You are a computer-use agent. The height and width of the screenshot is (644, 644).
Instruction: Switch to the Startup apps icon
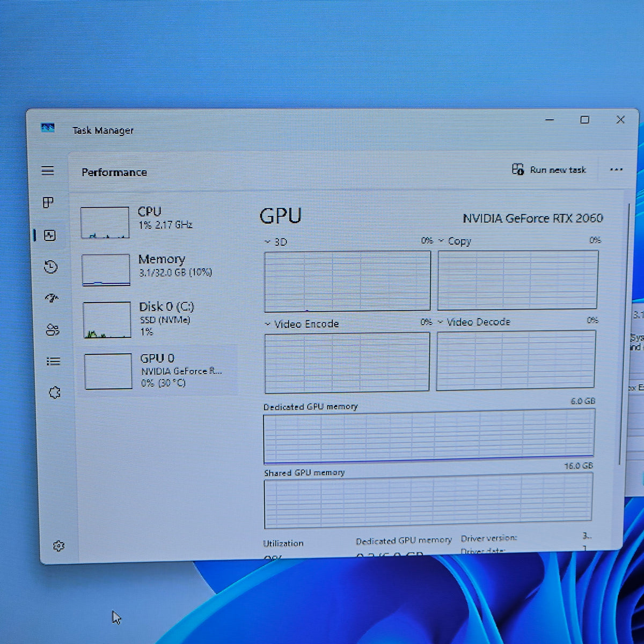tap(52, 298)
